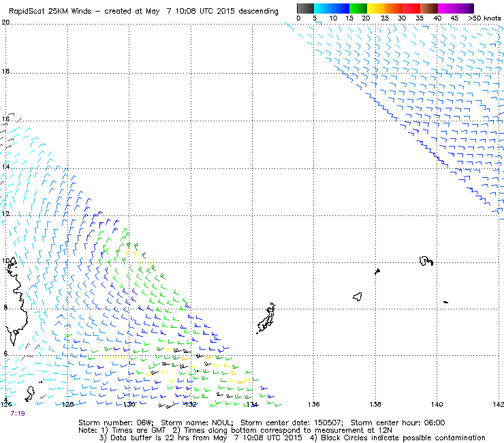The height and width of the screenshot is (443, 504).
Task: Click the legend tick label 25
Action: click(x=385, y=18)
